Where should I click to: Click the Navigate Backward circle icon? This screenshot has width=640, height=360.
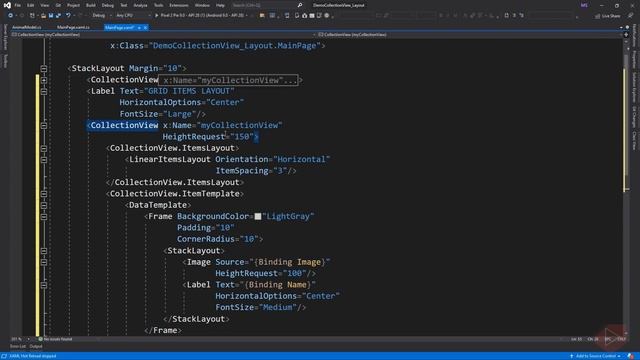(10, 16)
